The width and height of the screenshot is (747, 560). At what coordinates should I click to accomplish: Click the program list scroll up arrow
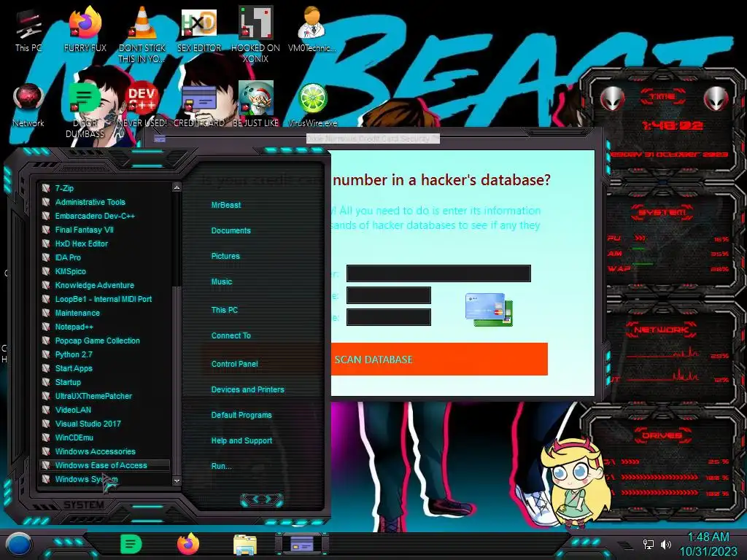[x=177, y=187]
